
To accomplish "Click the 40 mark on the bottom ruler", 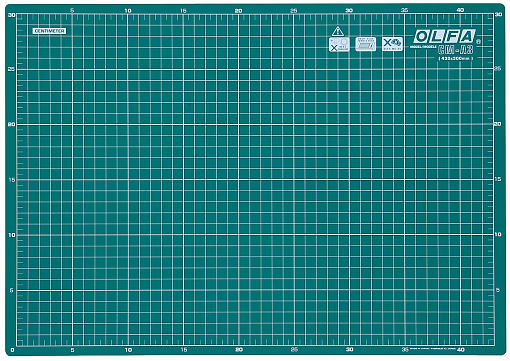I will pyautogui.click(x=460, y=349).
